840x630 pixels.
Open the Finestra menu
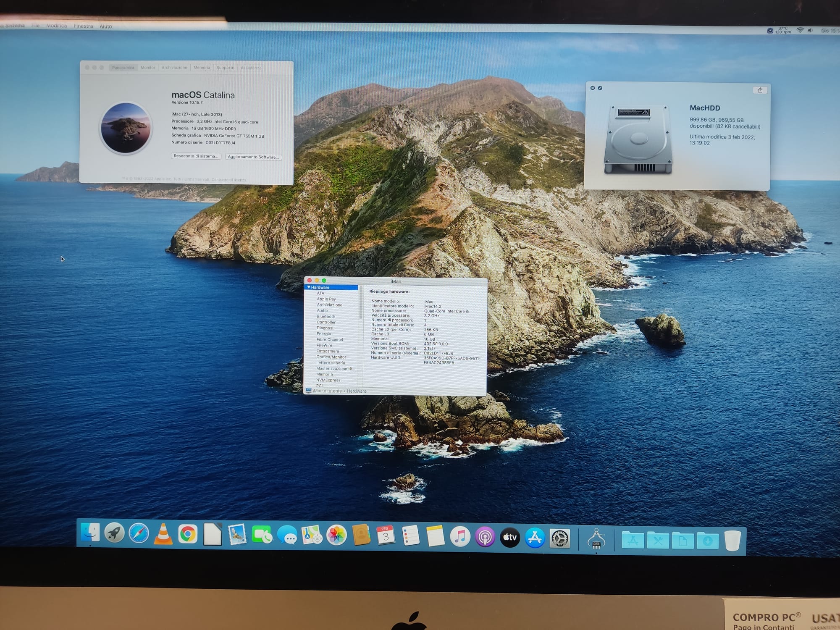pos(83,26)
